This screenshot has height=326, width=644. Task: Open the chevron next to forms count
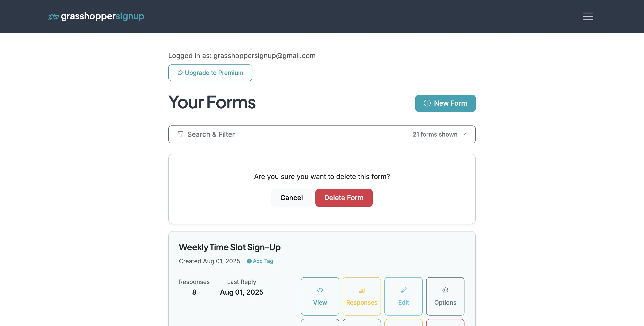click(464, 134)
